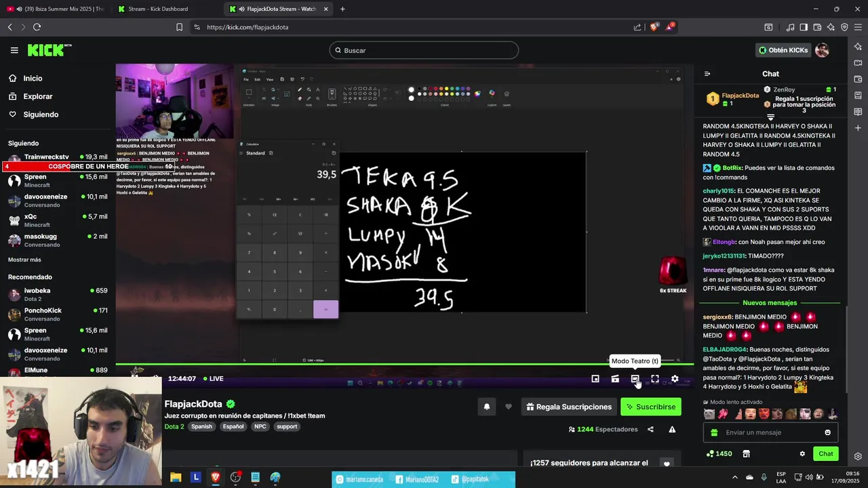Switch to Ibiza Summer Mix tab

point(56,9)
